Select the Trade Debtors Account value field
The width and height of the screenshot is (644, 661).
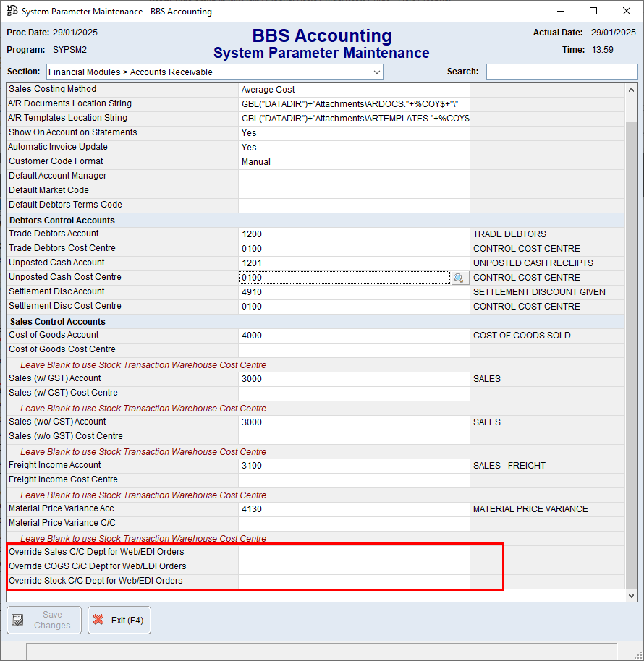pyautogui.click(x=353, y=234)
